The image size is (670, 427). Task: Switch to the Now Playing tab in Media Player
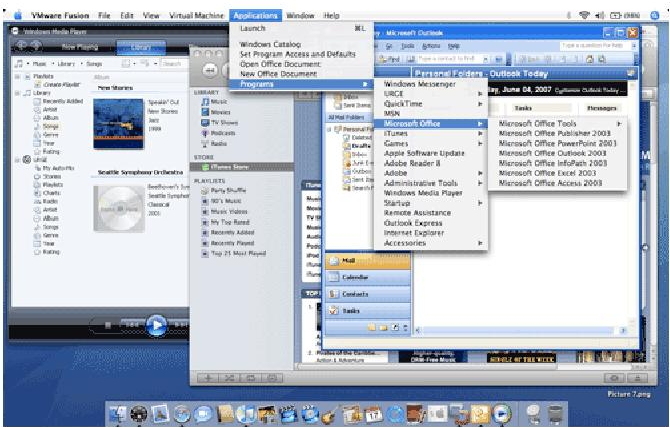click(x=80, y=47)
